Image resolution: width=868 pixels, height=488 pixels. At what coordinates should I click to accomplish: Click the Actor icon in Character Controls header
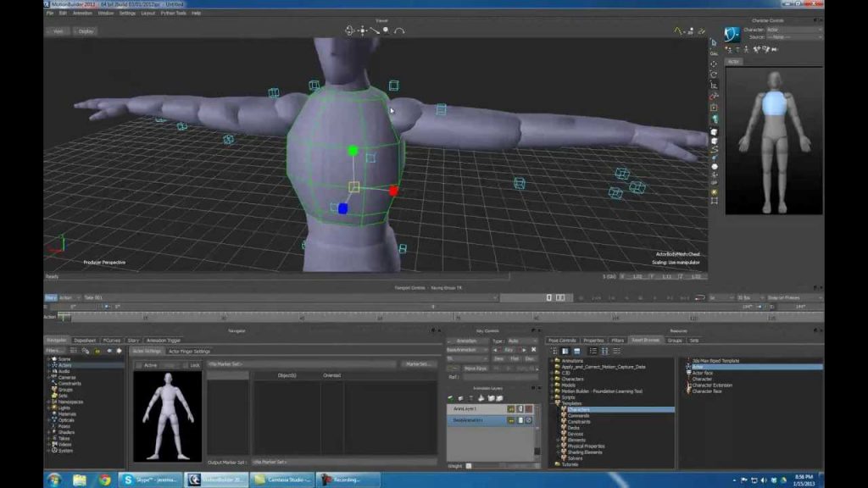click(731, 36)
